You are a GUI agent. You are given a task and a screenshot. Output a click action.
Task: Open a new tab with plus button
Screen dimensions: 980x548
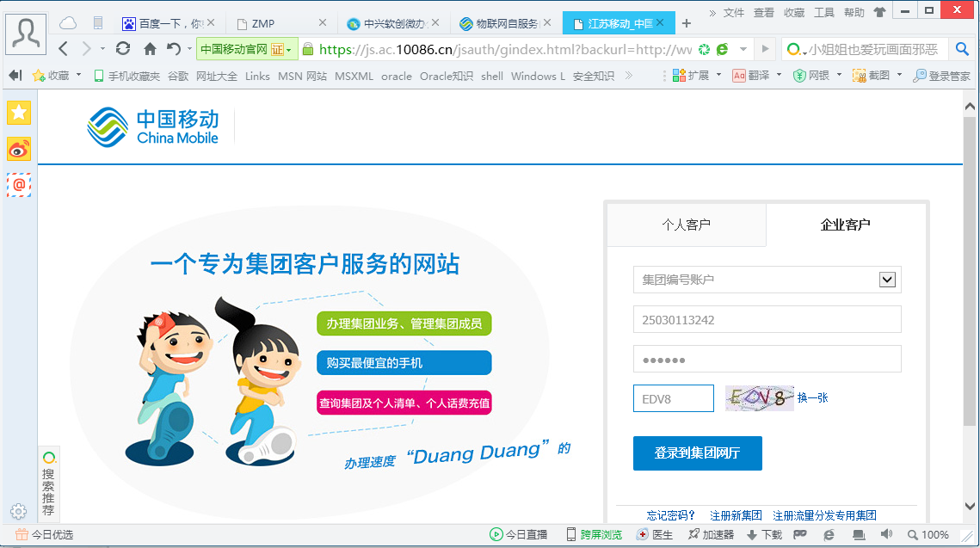coord(687,24)
